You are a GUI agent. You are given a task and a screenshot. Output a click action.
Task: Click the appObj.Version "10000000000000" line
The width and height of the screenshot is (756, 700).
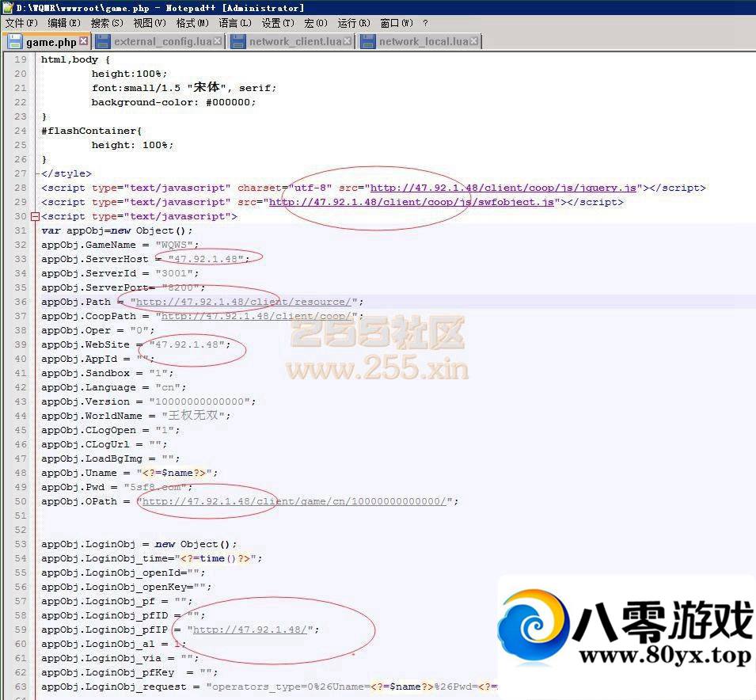(149, 401)
